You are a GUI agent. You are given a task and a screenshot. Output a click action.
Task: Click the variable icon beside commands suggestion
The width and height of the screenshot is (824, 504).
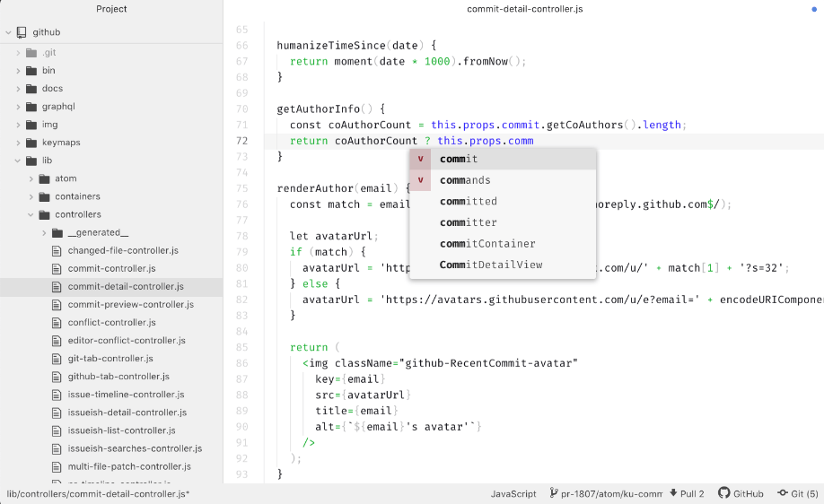click(420, 180)
